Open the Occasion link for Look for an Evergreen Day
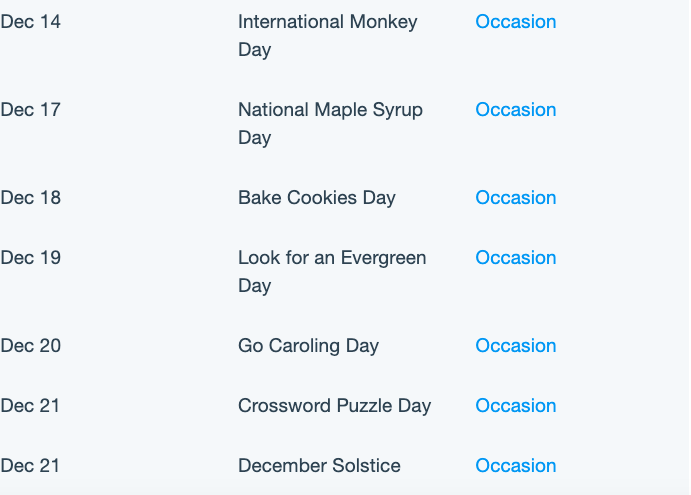This screenshot has width=691, height=495. click(x=516, y=257)
